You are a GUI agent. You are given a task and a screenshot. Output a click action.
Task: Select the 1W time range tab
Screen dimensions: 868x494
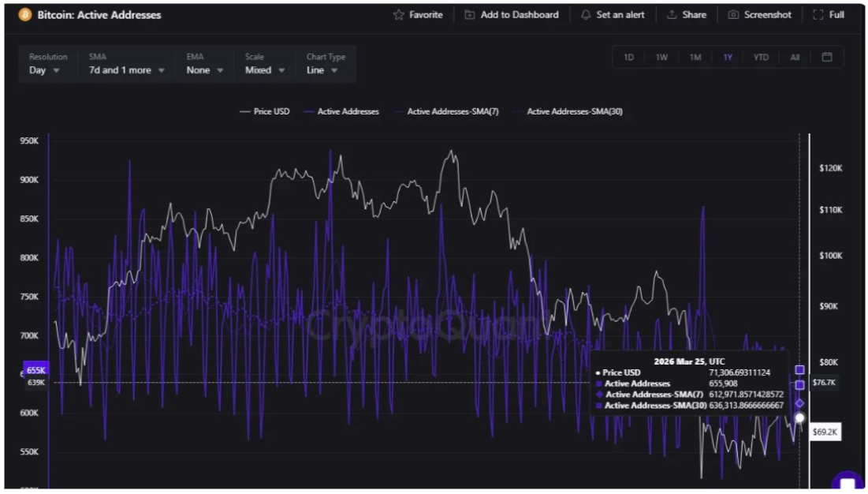click(662, 57)
